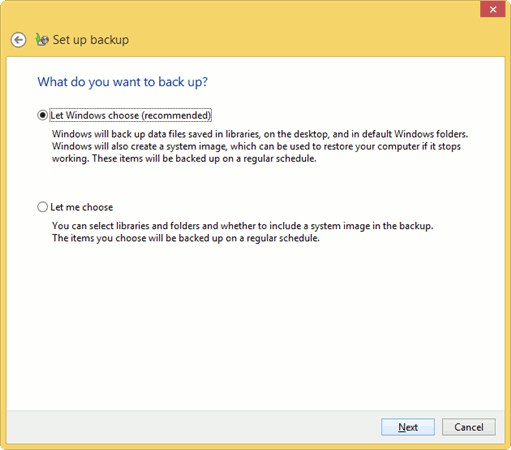Click the line 'Windows will back up data files'
This screenshot has height=450, width=511.
tap(260, 134)
